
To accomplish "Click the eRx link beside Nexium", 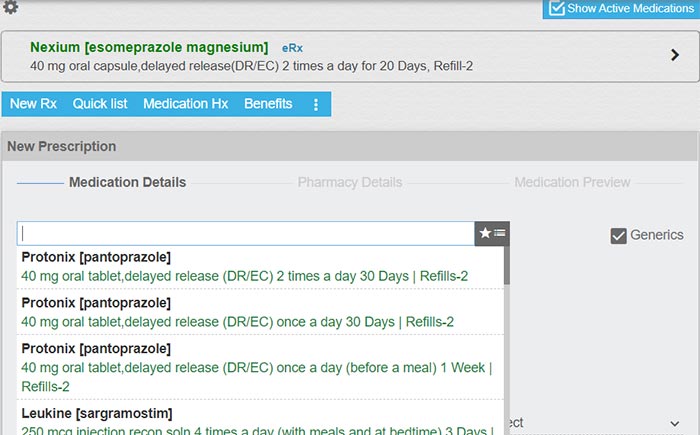I will click(x=292, y=48).
